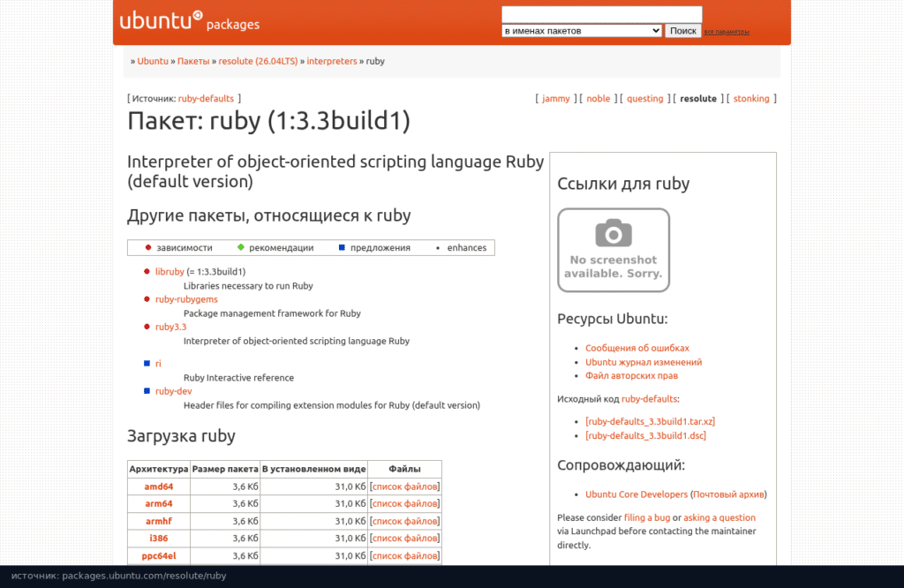Open список файлов for armhf
This screenshot has height=588, width=904.
click(404, 521)
